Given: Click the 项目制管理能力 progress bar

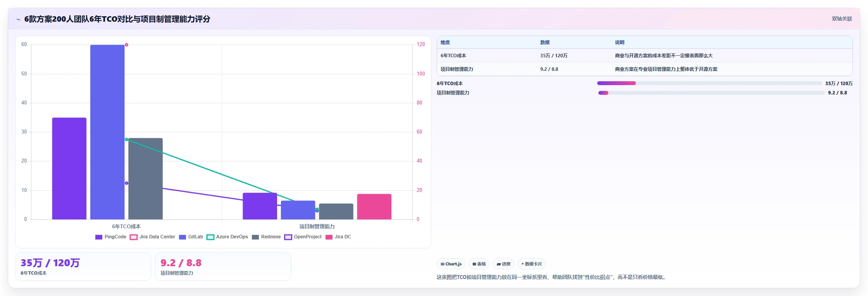Looking at the screenshot, I should [711, 93].
